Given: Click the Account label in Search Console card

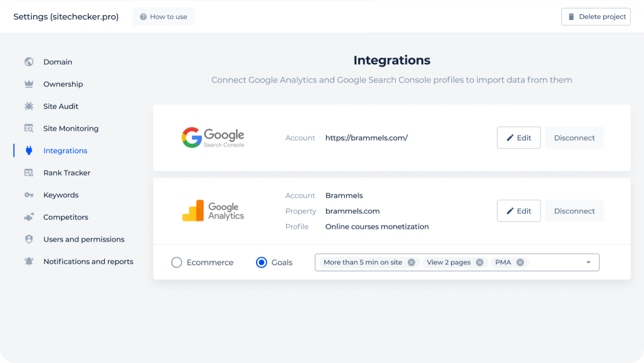Looking at the screenshot, I should pos(300,138).
